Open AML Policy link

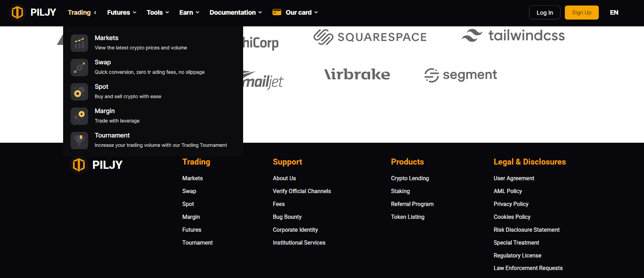(508, 191)
